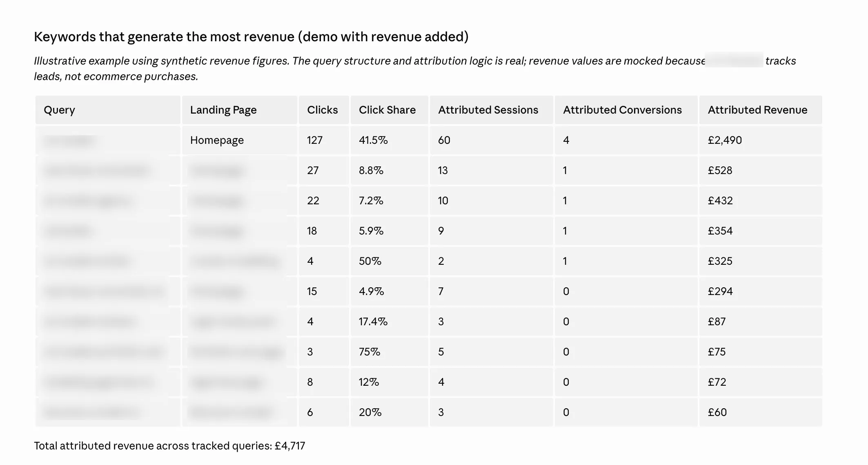This screenshot has height=465, width=868.
Task: Select the 75% click share cell
Action: point(369,352)
